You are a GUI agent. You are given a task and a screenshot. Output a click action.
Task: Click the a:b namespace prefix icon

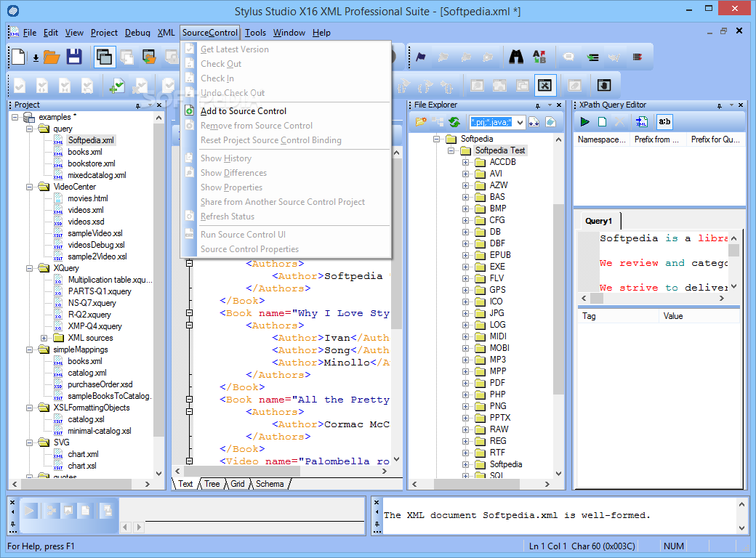point(664,122)
